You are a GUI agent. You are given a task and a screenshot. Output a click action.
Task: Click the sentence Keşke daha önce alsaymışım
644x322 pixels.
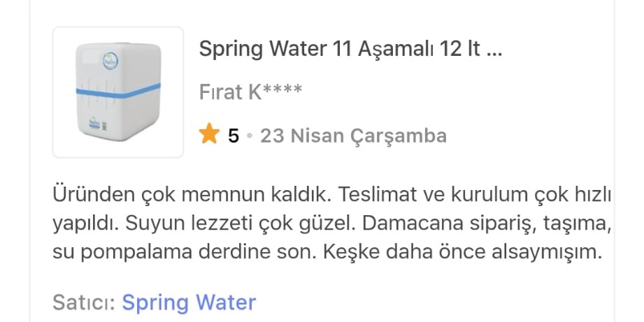462,252
